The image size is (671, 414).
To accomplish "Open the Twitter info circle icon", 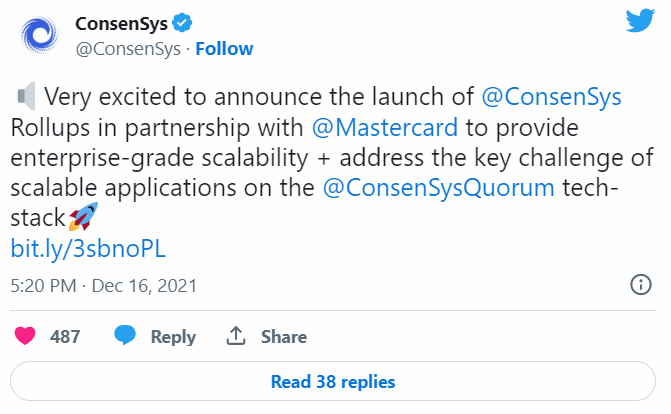I will (641, 285).
